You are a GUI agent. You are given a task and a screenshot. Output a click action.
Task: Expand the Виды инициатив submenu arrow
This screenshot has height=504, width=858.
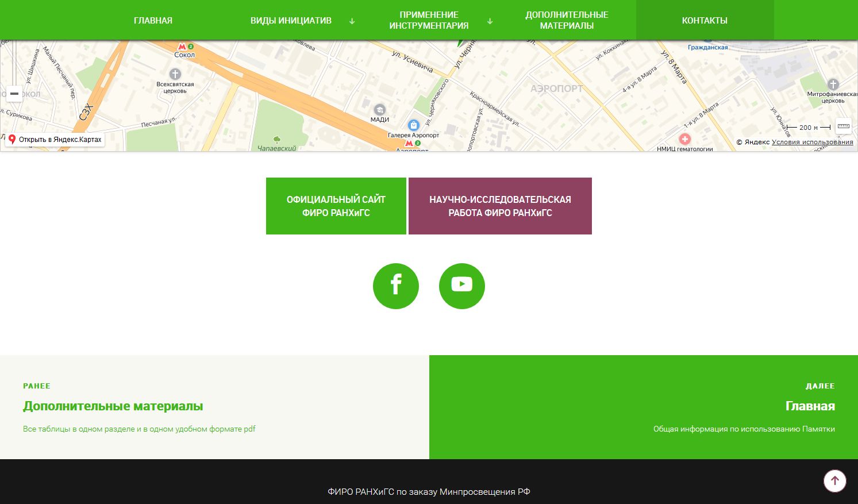pos(352,21)
